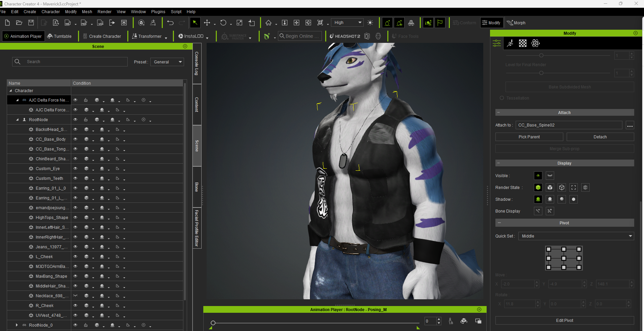Screen dimensions: 644x331
Task: Click the Save project floppy icon
Action: pyautogui.click(x=31, y=23)
